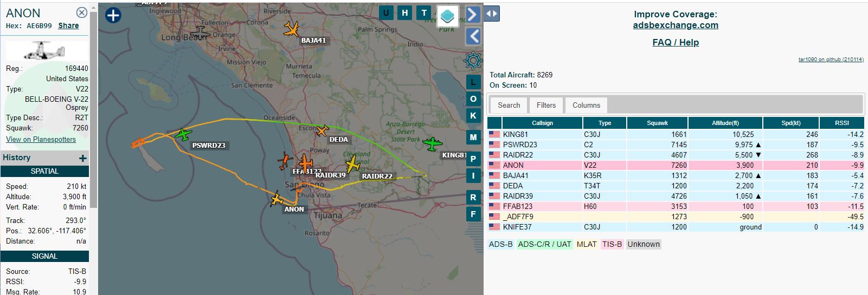Click the right chevron arrow on map
The width and height of the screenshot is (868, 295).
(473, 14)
